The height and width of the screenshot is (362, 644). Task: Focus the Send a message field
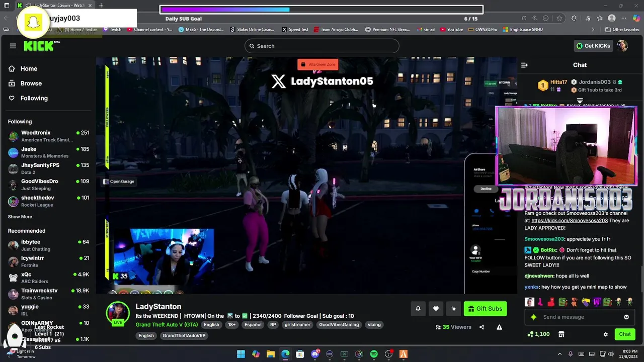[580, 317]
